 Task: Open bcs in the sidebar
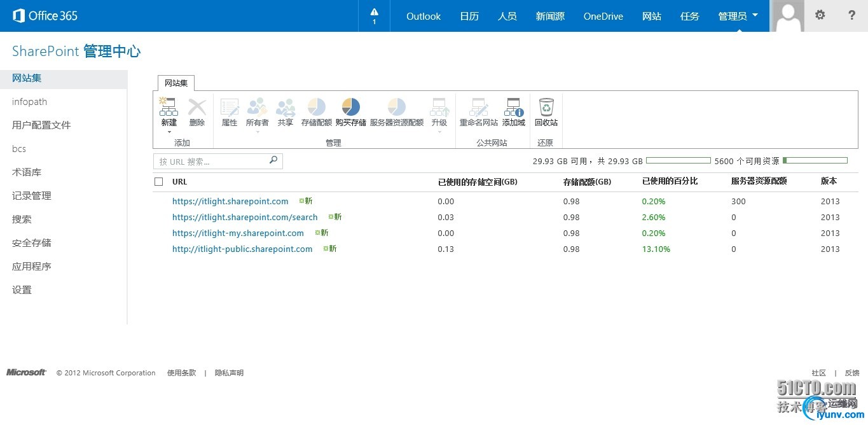19,149
